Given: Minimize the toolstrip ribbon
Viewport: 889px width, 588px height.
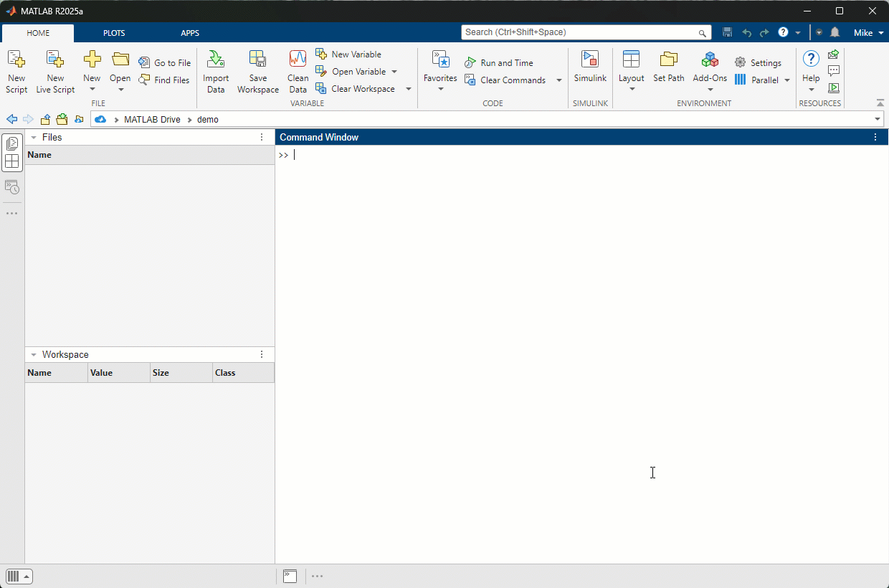Looking at the screenshot, I should [880, 103].
